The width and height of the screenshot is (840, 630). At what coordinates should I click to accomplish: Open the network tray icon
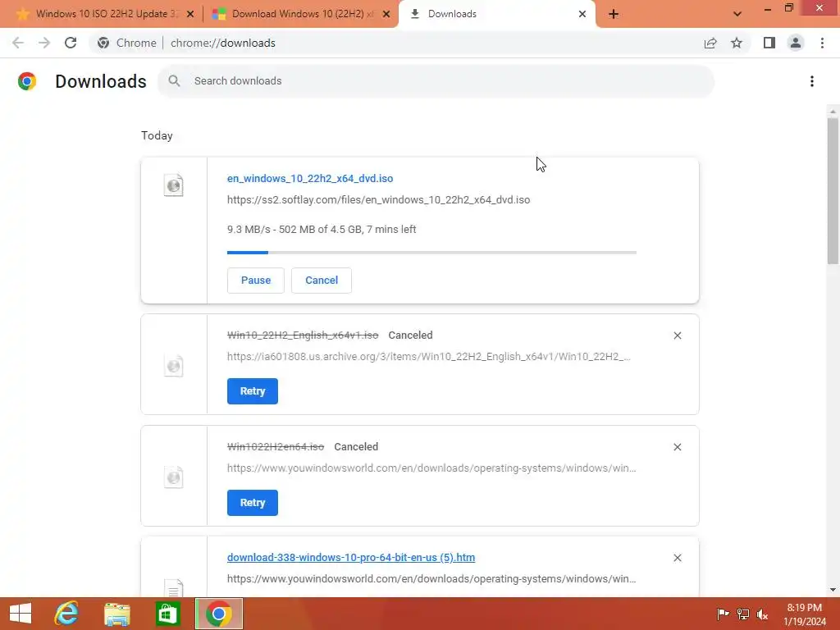click(x=743, y=614)
